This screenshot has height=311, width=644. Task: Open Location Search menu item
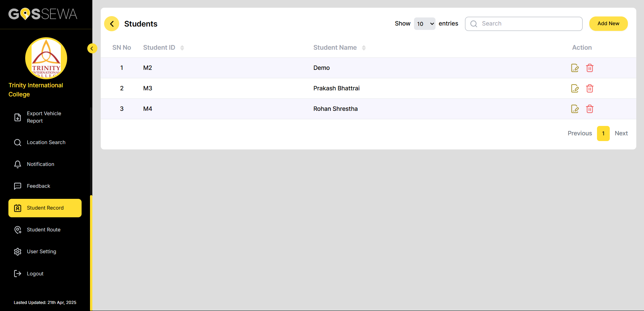pos(45,142)
